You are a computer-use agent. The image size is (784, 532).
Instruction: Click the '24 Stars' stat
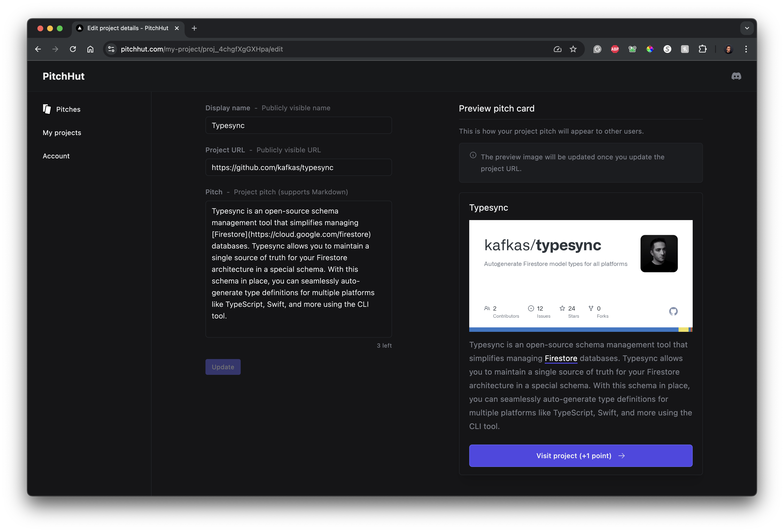[570, 312]
